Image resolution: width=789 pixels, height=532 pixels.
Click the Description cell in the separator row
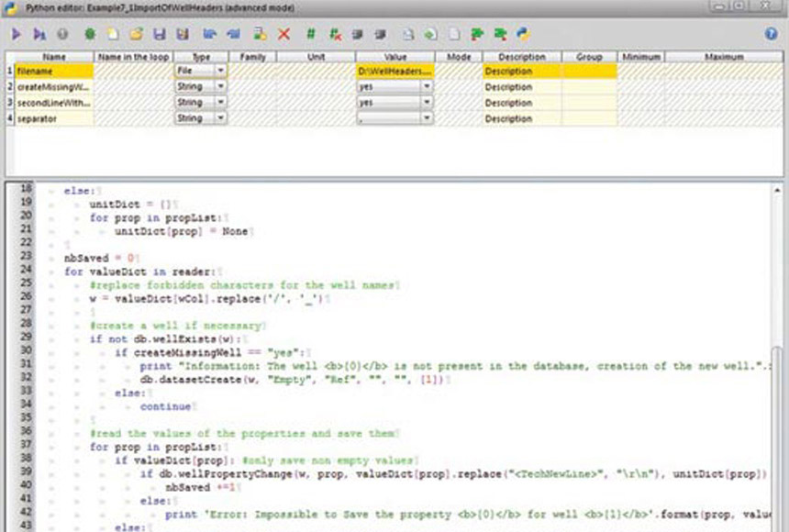click(x=522, y=118)
